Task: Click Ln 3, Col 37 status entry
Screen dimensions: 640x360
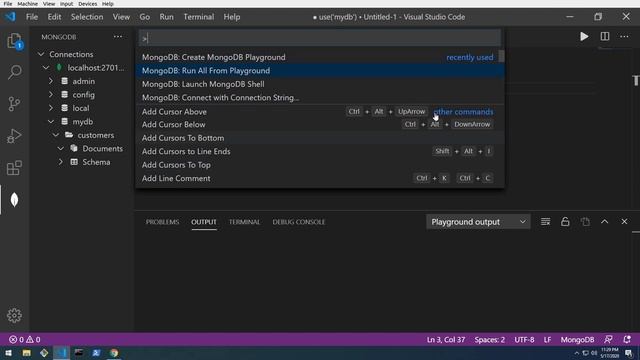Action: 446,339
